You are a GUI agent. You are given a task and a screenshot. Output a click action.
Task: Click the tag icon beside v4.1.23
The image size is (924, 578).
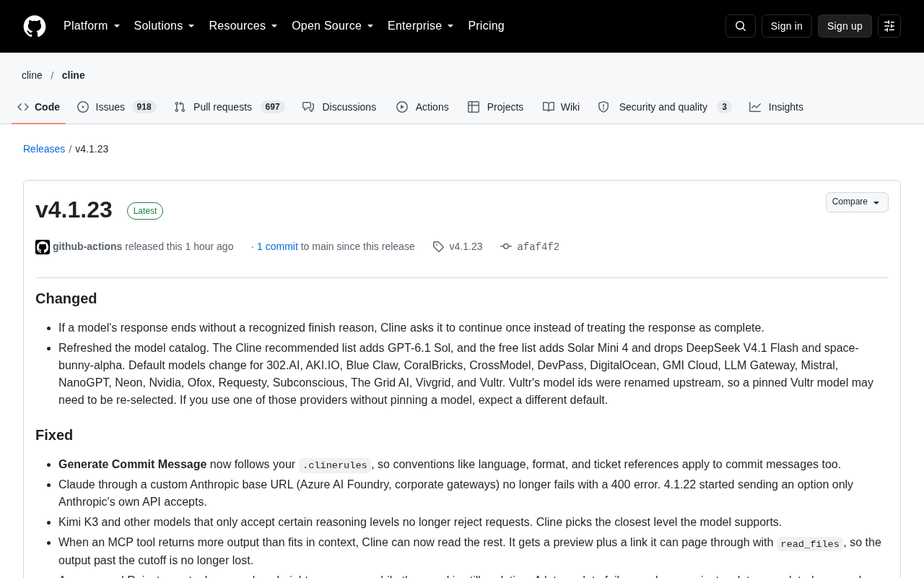(438, 246)
